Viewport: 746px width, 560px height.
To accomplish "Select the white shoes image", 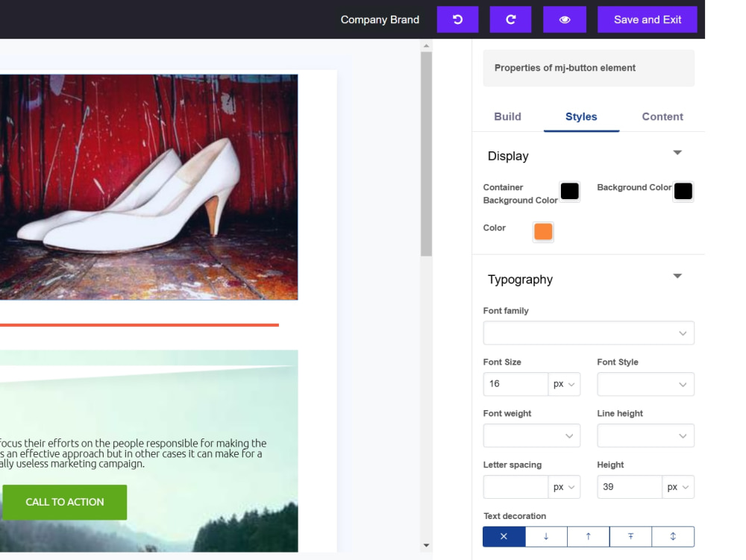I will pyautogui.click(x=149, y=187).
